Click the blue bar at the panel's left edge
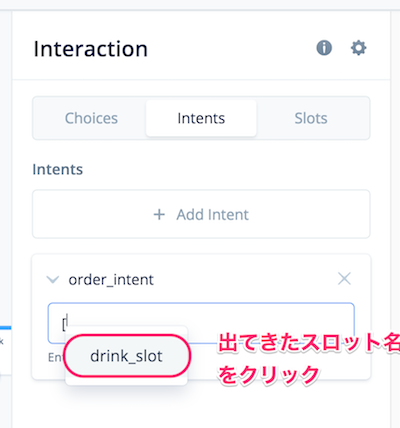Image resolution: width=400 pixels, height=428 pixels. click(x=6, y=328)
